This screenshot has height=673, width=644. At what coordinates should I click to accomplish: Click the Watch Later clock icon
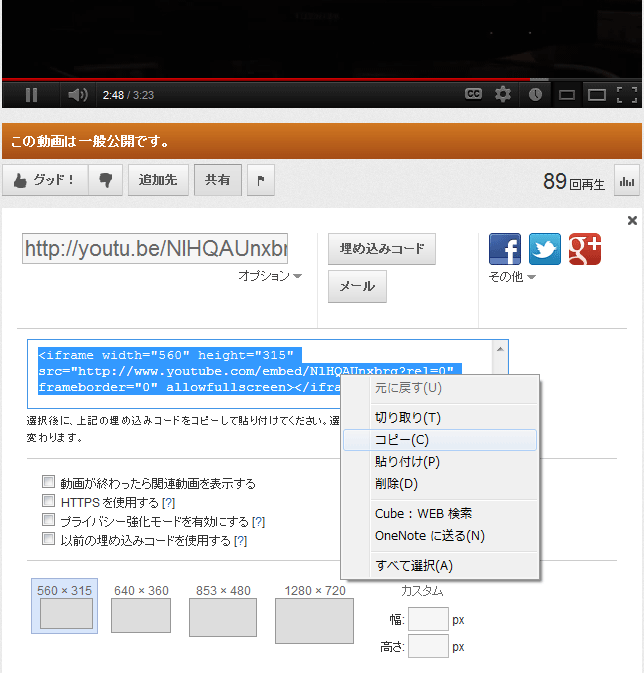pos(535,94)
